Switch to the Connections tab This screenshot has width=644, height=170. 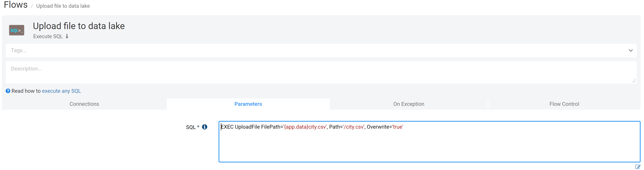tap(84, 104)
